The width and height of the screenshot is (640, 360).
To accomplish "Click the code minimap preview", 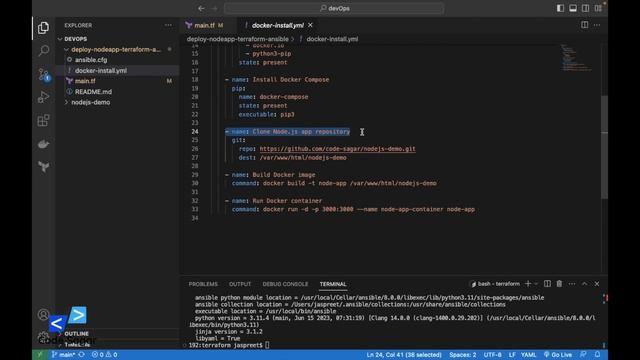I will click(x=576, y=57).
